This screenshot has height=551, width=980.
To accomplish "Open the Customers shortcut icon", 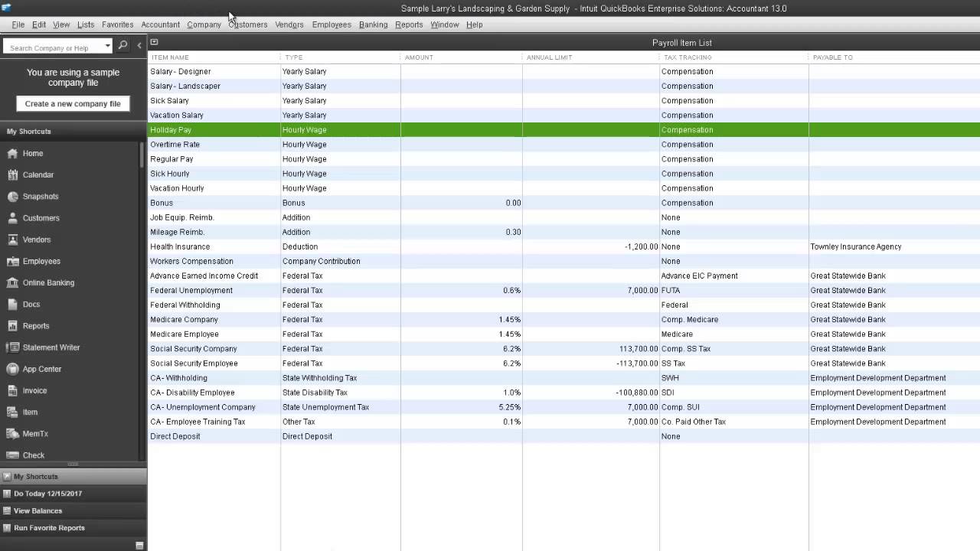I will (x=12, y=218).
